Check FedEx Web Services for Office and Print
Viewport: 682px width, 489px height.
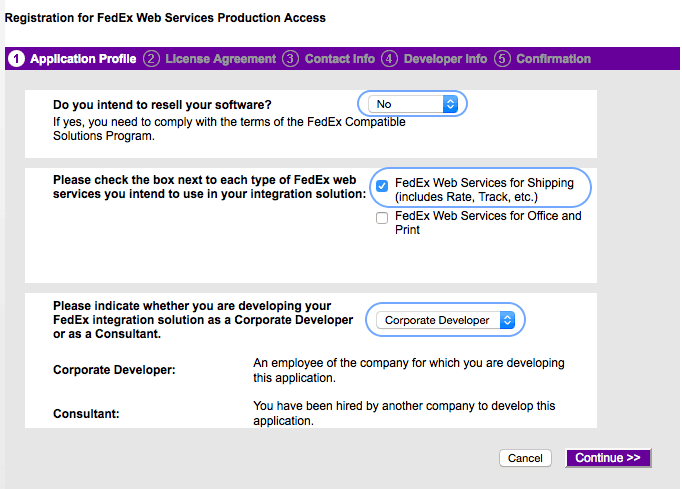382,218
